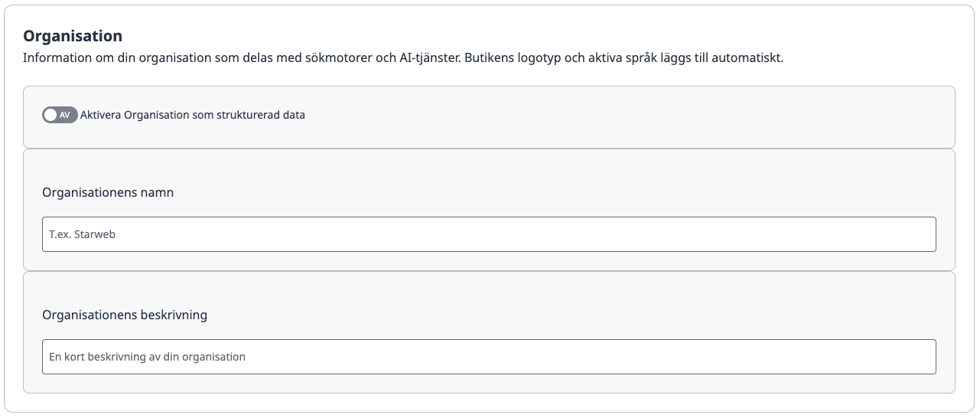Click the Organisationens namn label
The height and width of the screenshot is (418, 980).
tap(108, 192)
